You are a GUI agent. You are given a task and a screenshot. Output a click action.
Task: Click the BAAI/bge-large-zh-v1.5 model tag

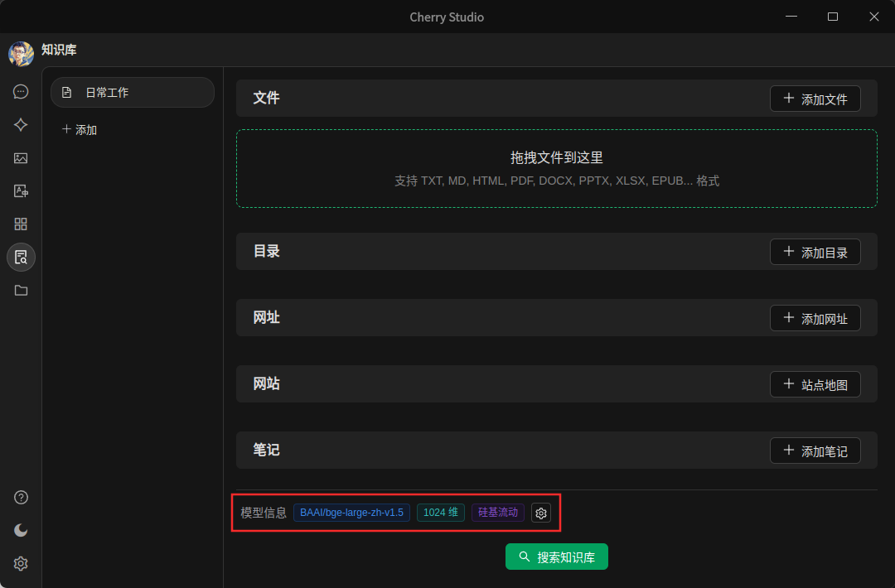point(351,513)
